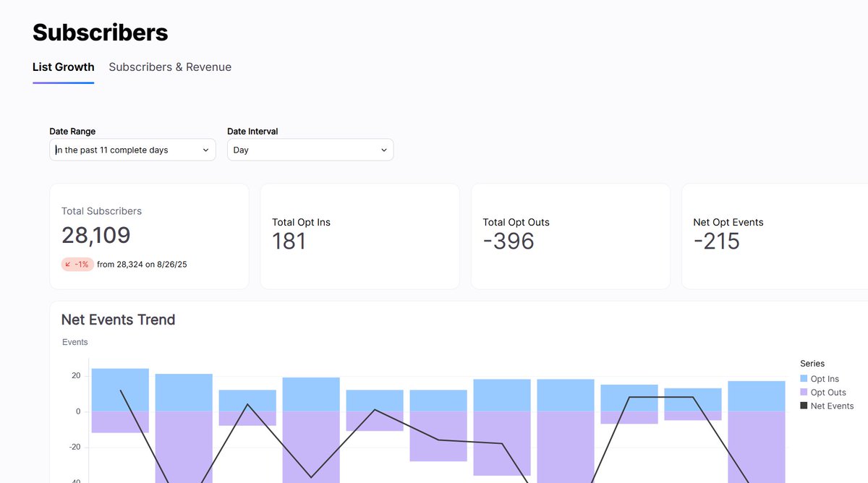Viewport: 868px width, 483px height.
Task: Click the Net Events legend swatch
Action: [804, 406]
